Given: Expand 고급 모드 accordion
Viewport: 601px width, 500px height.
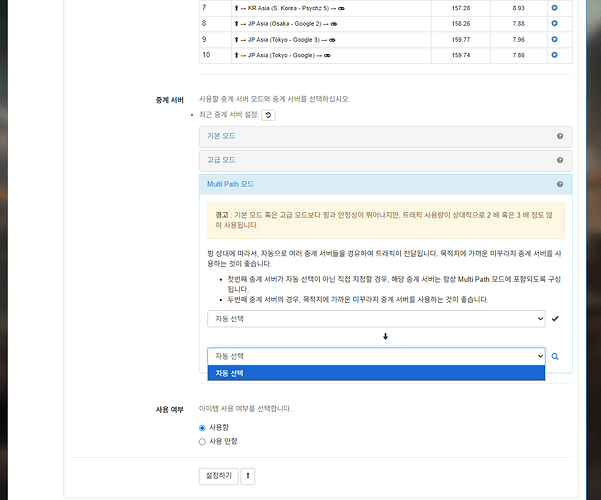Looking at the screenshot, I should [221, 160].
